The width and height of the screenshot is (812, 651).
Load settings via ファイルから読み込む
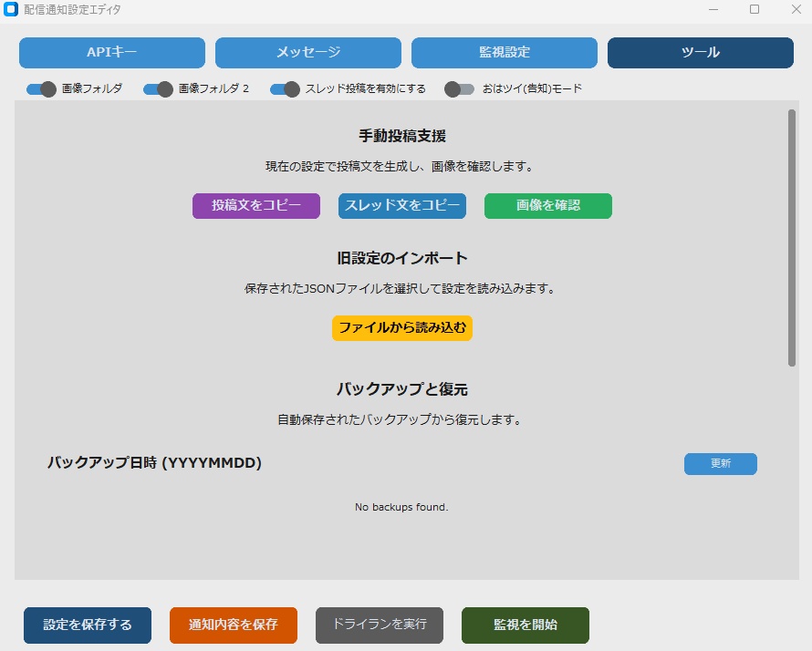pos(403,328)
